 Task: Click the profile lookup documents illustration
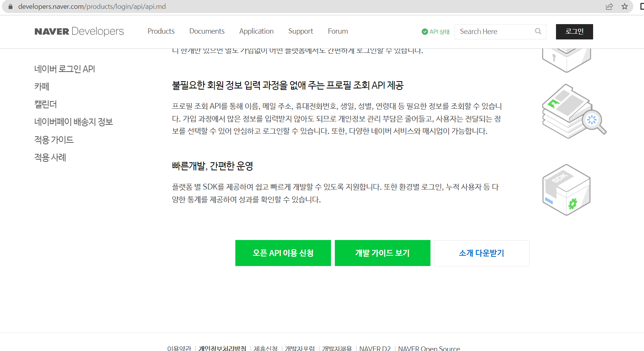click(x=574, y=111)
